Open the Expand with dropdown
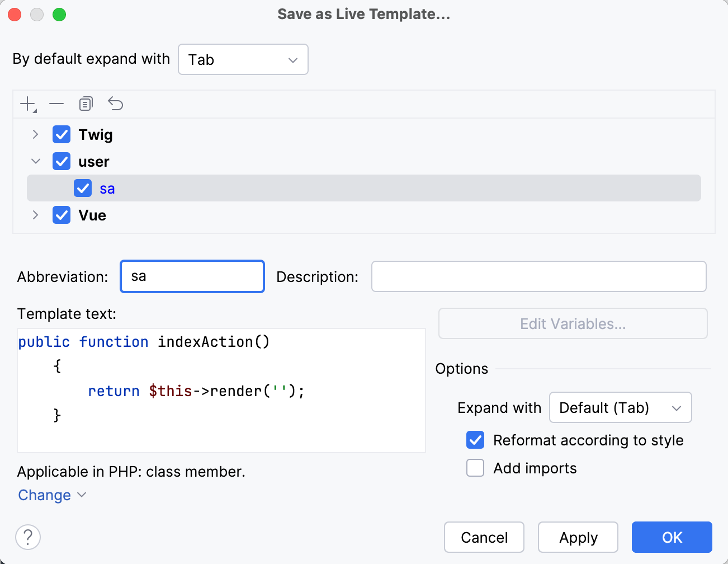Screen dimensions: 728x564 620,407
